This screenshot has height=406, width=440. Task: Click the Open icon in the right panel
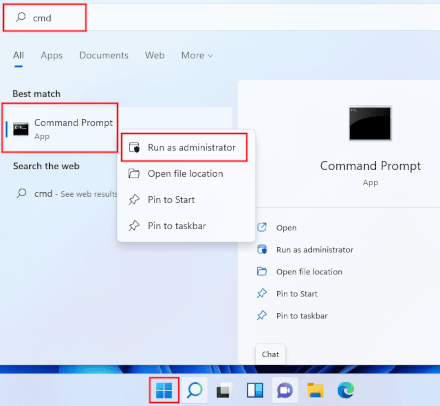(262, 227)
